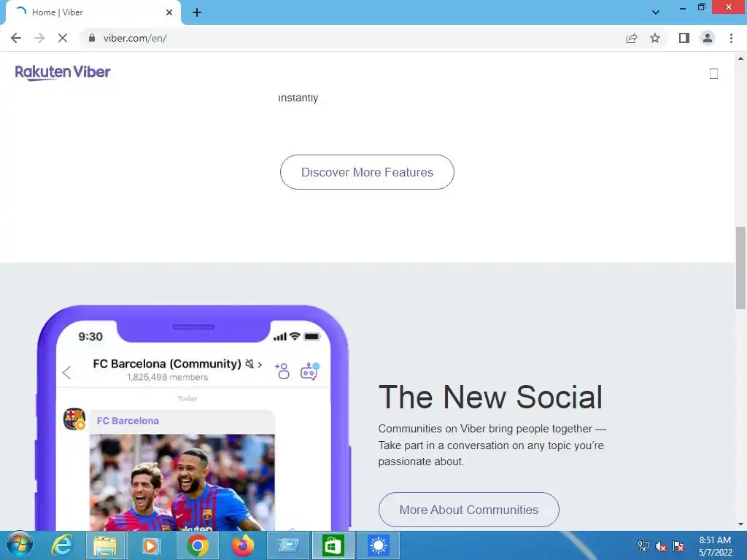Expand the tab search chevron

click(656, 12)
